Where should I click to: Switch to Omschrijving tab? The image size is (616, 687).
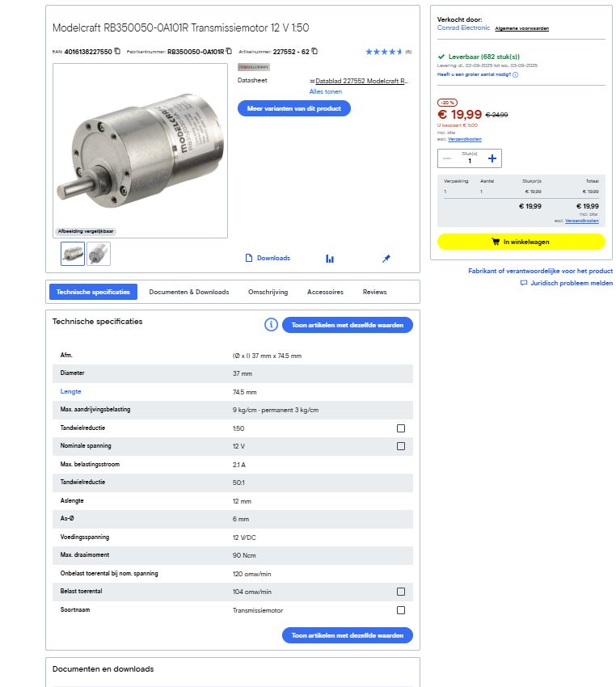point(268,292)
